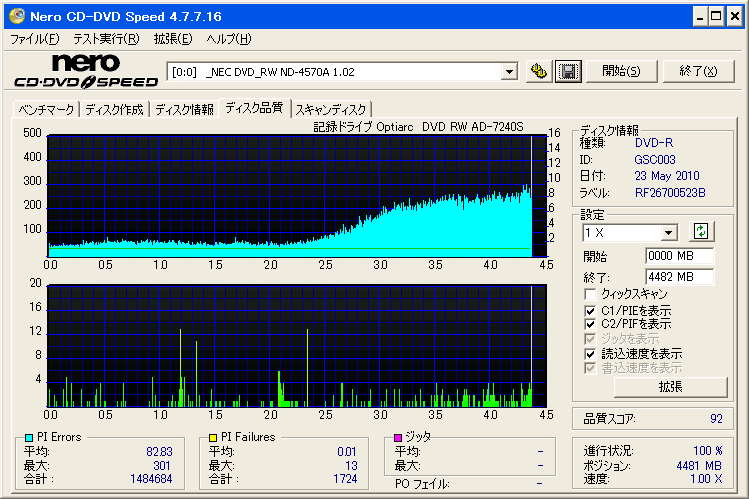
Task: Click the disc type DVD-R
Action: pos(653,143)
